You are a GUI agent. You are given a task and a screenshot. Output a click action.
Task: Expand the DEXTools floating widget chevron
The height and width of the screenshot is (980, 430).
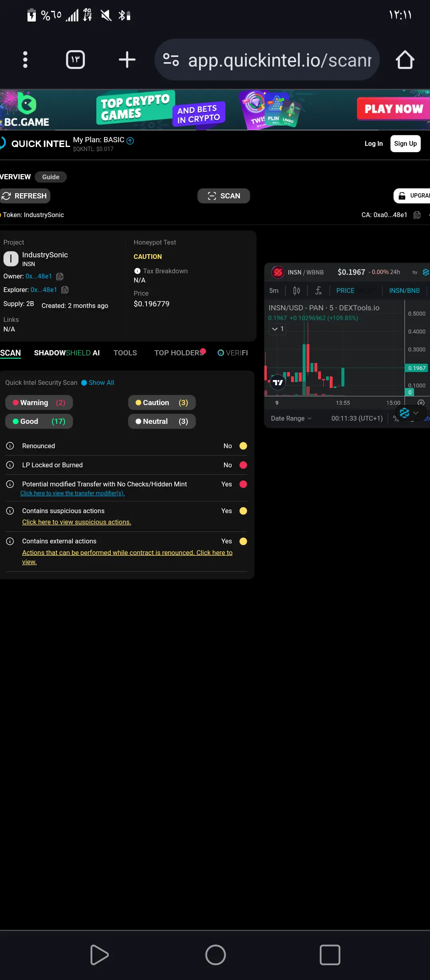click(x=416, y=413)
